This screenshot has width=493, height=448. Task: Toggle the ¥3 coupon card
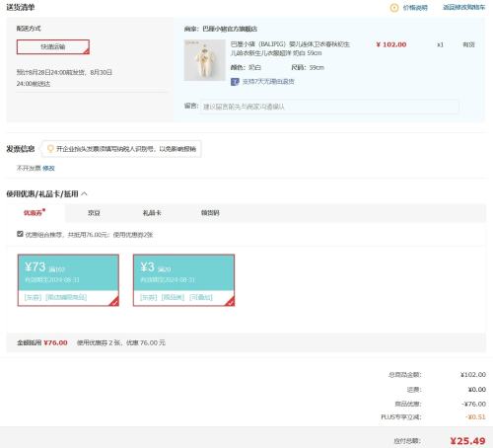coord(183,280)
